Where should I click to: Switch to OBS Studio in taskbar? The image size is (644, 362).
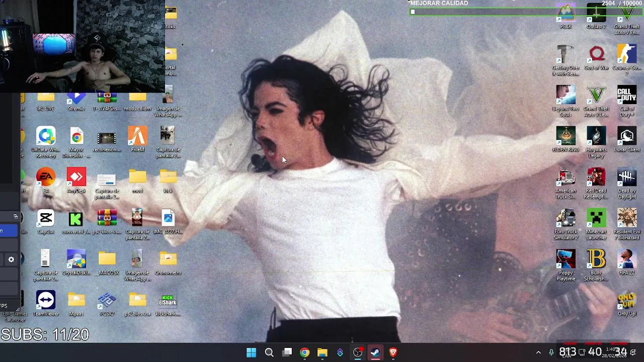[358, 352]
